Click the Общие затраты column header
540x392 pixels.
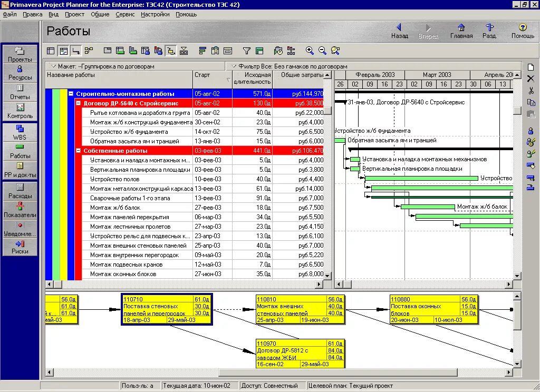[x=298, y=79]
